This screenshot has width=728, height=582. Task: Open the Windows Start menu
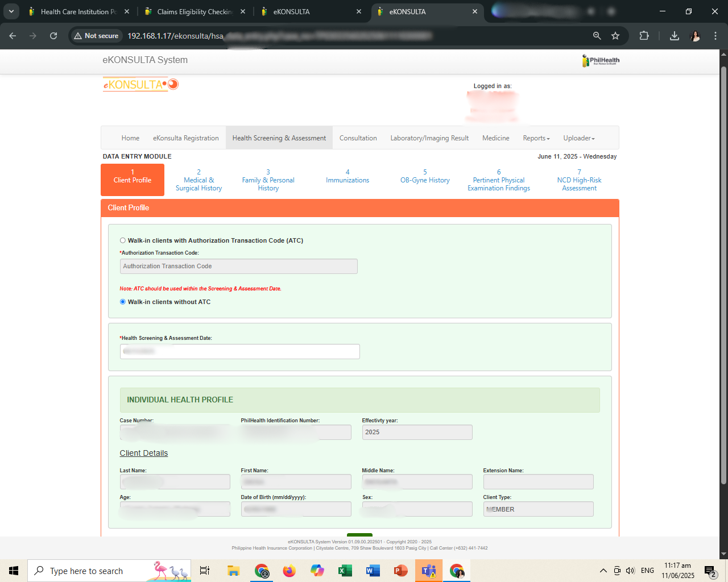click(14, 571)
